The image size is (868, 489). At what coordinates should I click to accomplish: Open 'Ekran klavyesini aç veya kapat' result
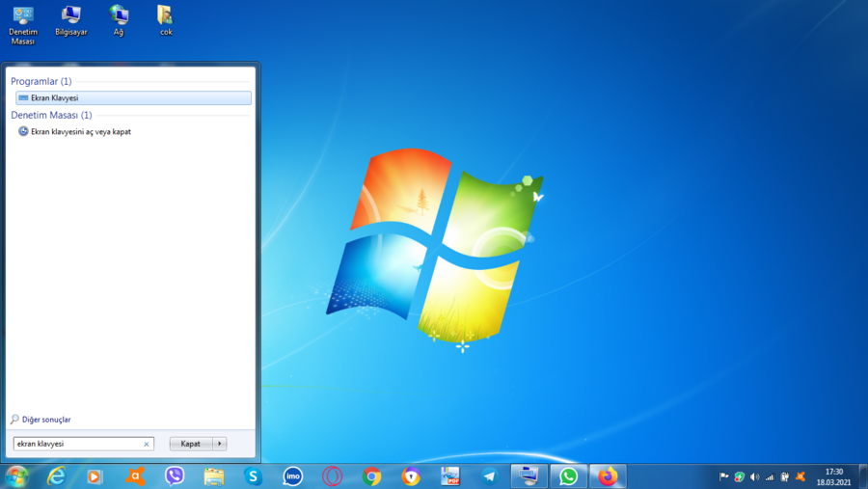coord(74,132)
